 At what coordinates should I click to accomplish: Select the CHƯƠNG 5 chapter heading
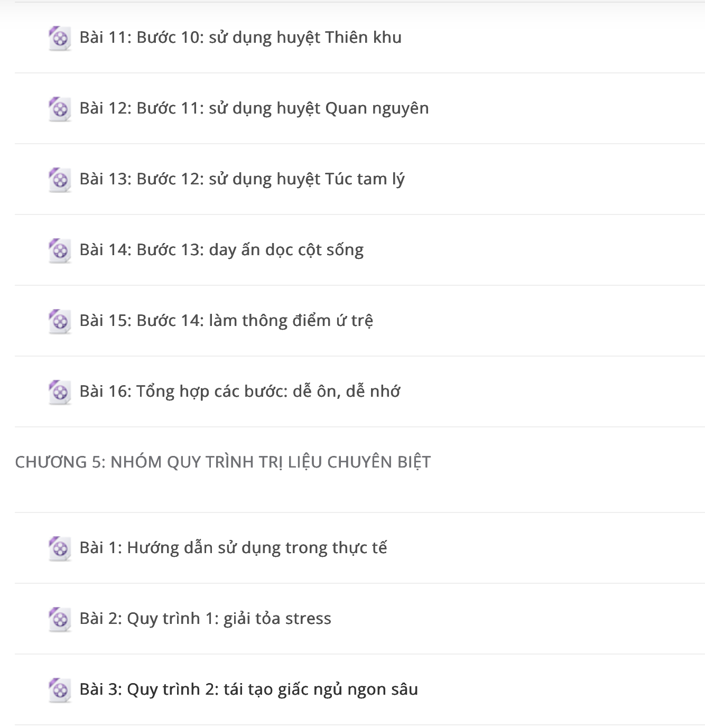(223, 462)
